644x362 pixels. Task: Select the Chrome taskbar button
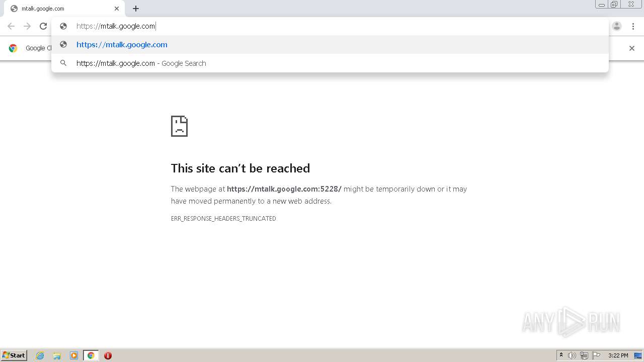[x=91, y=355]
